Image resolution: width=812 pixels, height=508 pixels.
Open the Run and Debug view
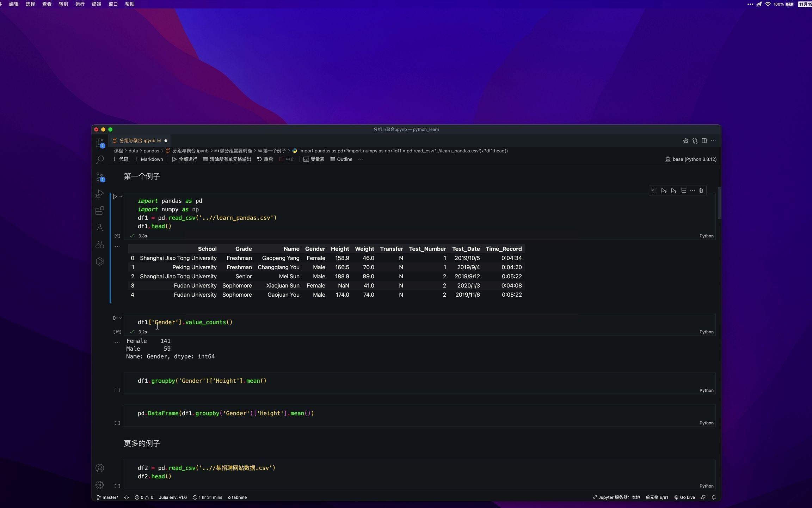click(x=100, y=194)
